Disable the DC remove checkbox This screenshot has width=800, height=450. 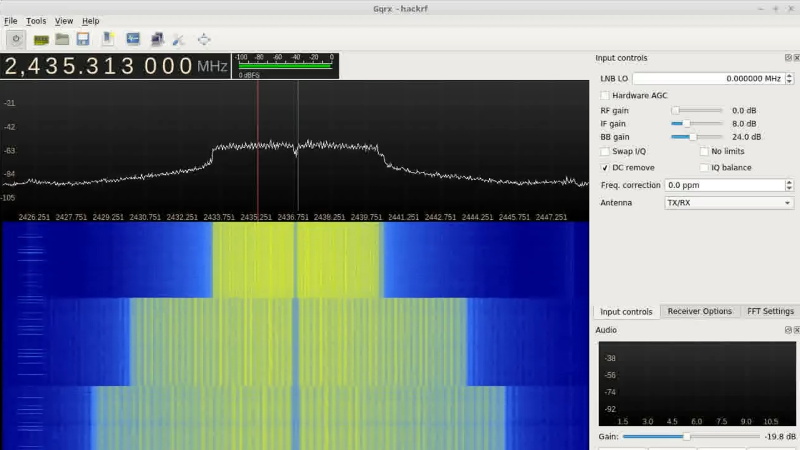pos(605,167)
